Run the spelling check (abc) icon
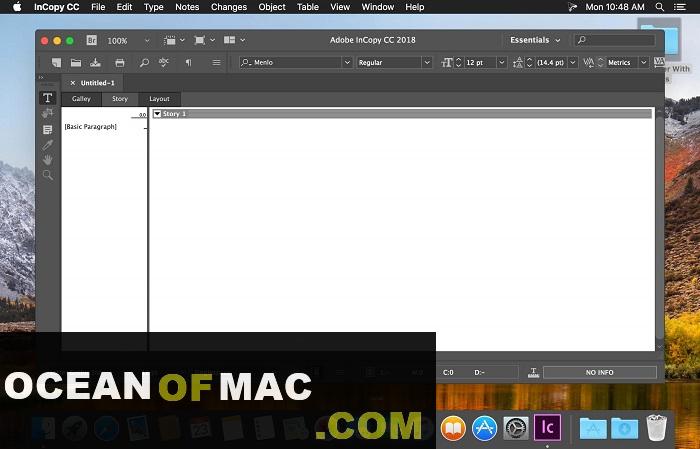Image resolution: width=700 pixels, height=449 pixels. 164,62
